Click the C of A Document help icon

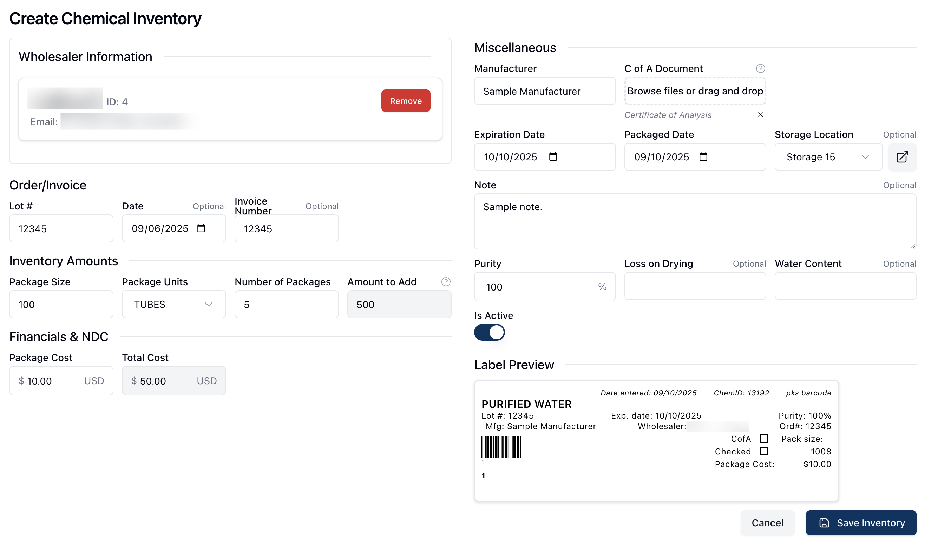[760, 68]
